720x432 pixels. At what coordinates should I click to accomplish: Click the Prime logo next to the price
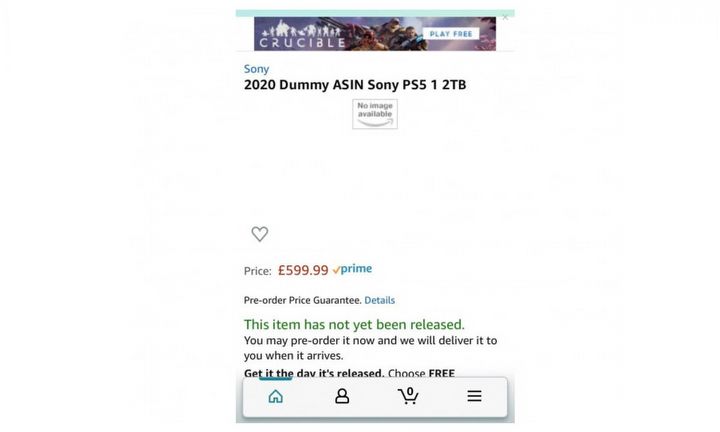point(352,269)
